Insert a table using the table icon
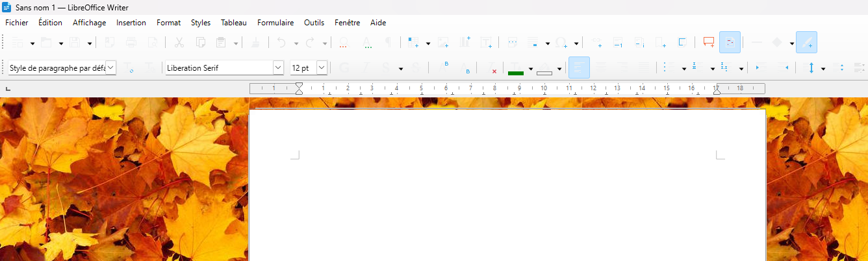This screenshot has width=868, height=261. 413,43
